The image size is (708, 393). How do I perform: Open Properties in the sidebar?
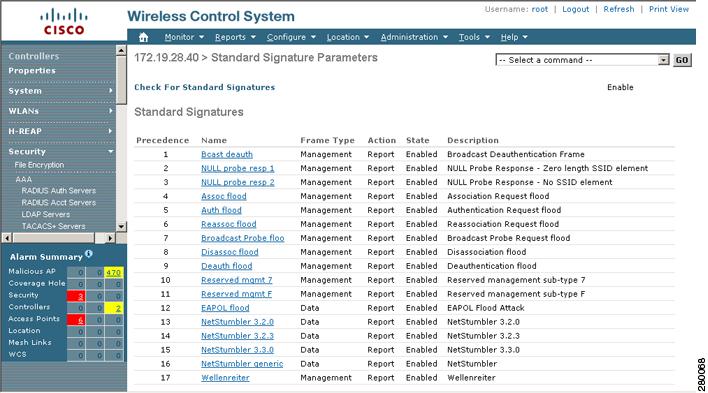tap(32, 70)
